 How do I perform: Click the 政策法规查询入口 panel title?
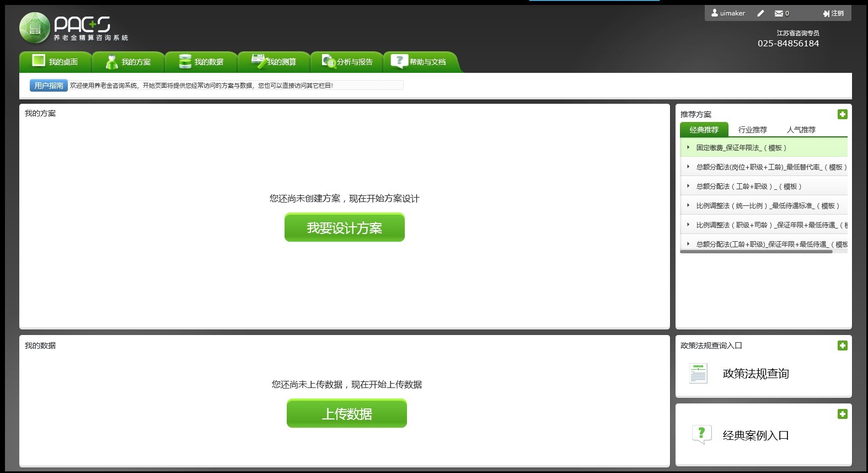pos(711,346)
